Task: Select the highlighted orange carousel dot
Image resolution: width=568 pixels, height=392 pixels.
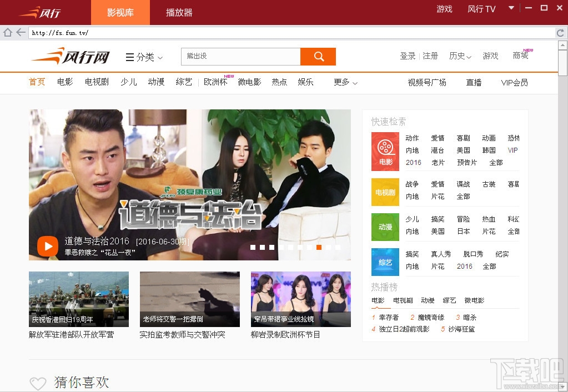Action: (319, 248)
